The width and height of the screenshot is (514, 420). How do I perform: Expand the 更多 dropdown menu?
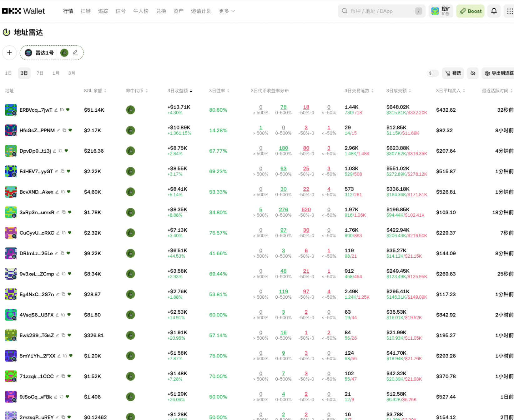[227, 11]
